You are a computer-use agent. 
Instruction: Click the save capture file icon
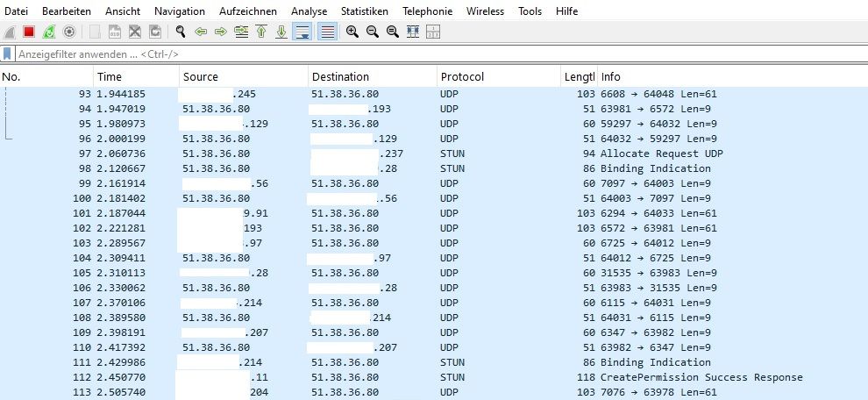(x=115, y=32)
